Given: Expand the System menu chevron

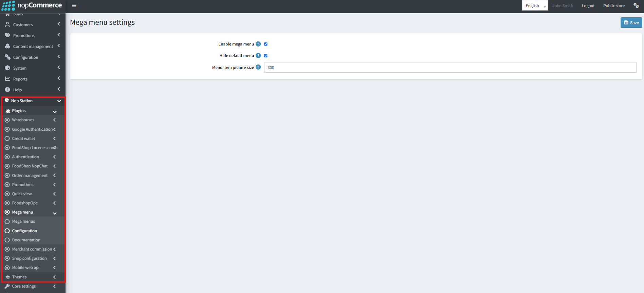Looking at the screenshot, I should point(59,68).
